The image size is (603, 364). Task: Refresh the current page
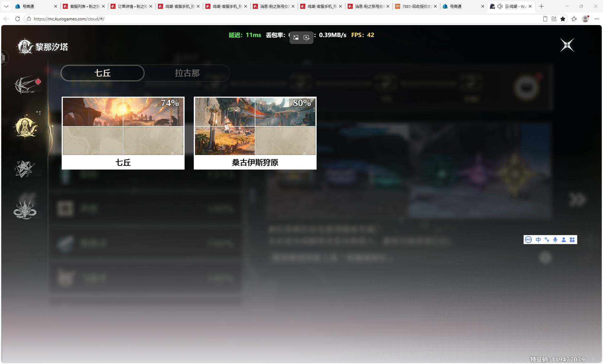pos(18,19)
